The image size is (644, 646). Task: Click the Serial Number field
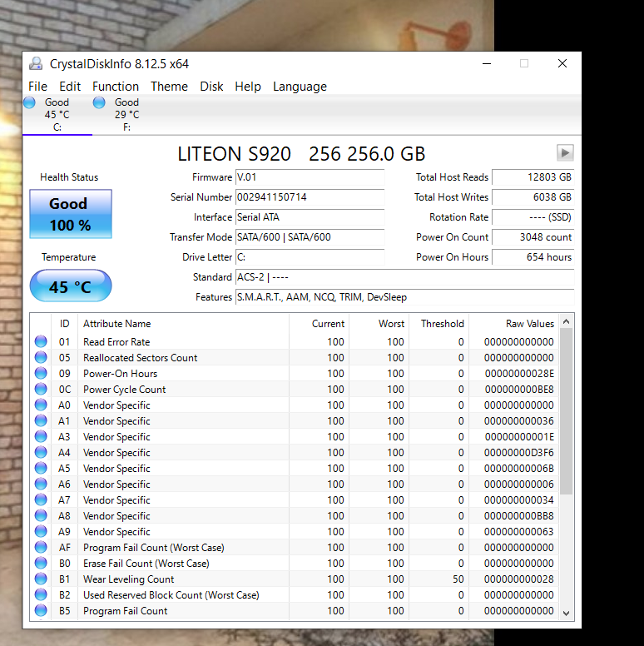click(310, 197)
